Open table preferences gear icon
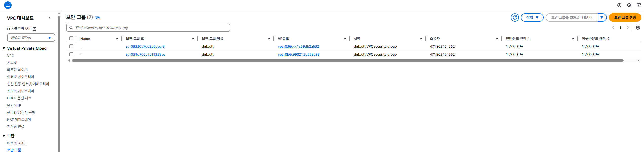Screen dimensions: 644x152 pyautogui.click(x=638, y=28)
